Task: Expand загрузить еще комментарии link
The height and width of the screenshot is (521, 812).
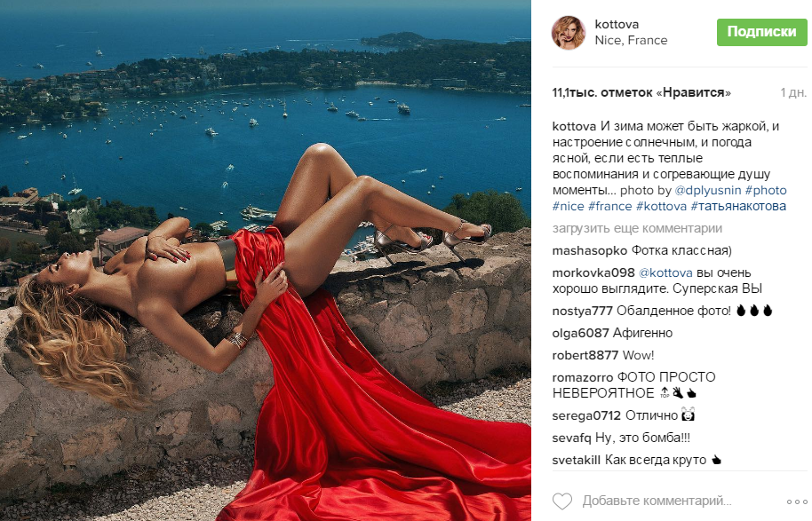Action: pyautogui.click(x=637, y=228)
